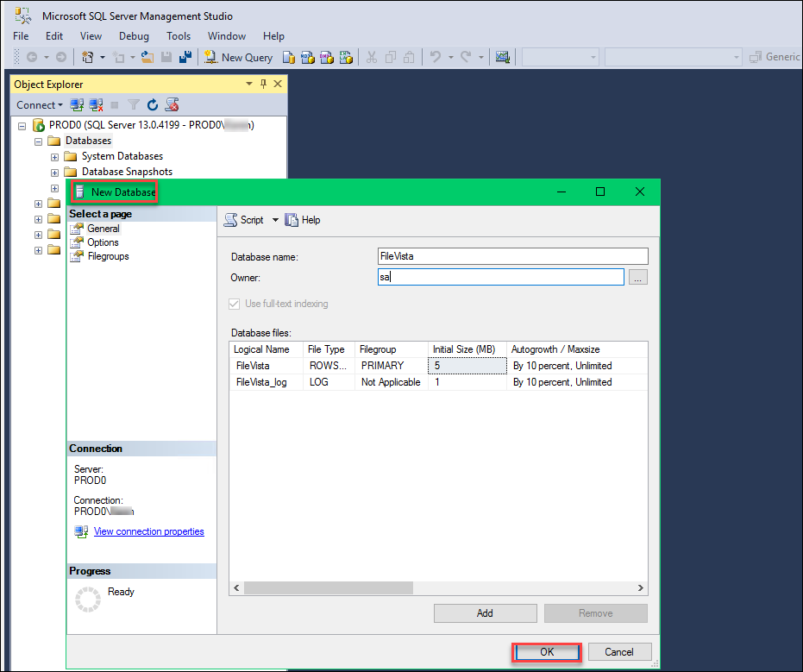Open the Edit menu
Image resolution: width=803 pixels, height=672 pixels.
coord(54,36)
